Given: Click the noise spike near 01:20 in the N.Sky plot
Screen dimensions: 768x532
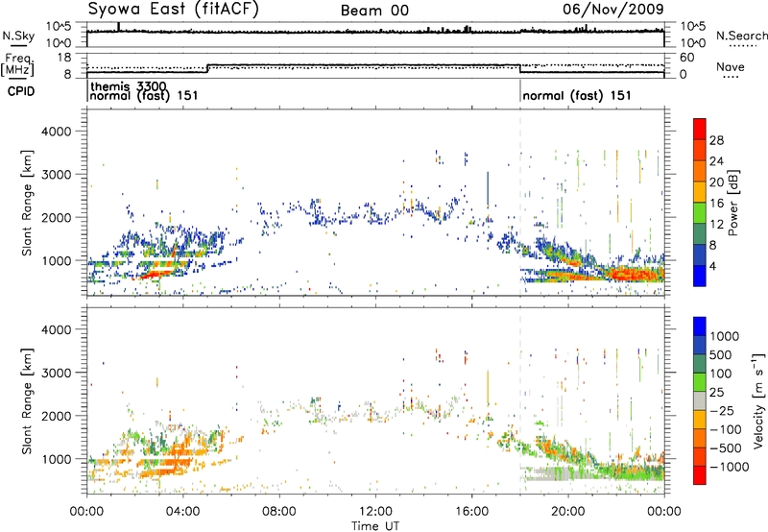Looking at the screenshot, I should 118,27.
